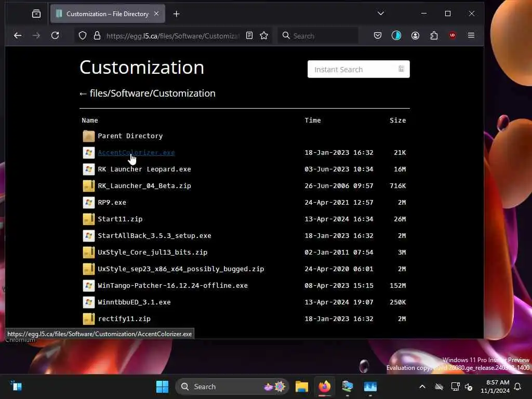Screen dimensions: 532x399
Task: Open a new tab with the plus button
Action: (177, 14)
